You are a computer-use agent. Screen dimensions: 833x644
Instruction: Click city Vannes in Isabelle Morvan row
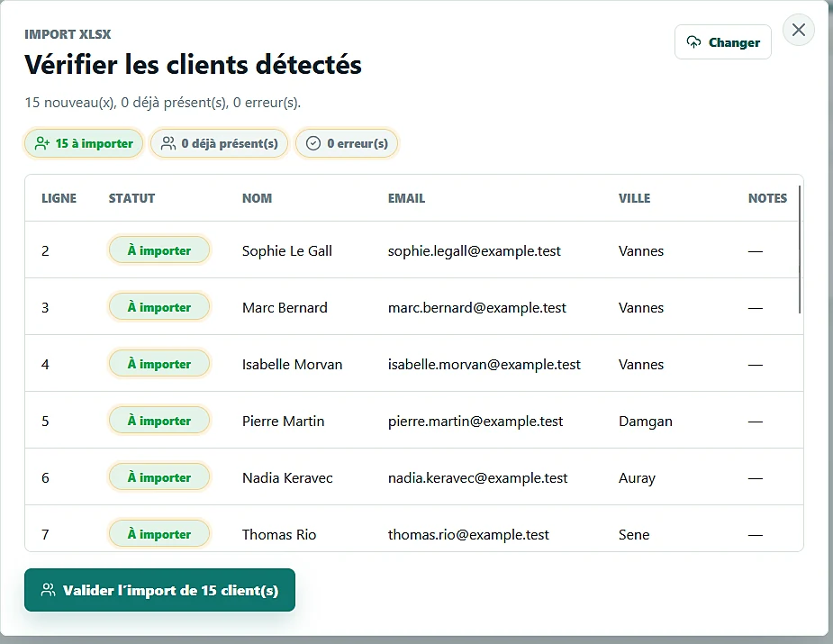641,365
